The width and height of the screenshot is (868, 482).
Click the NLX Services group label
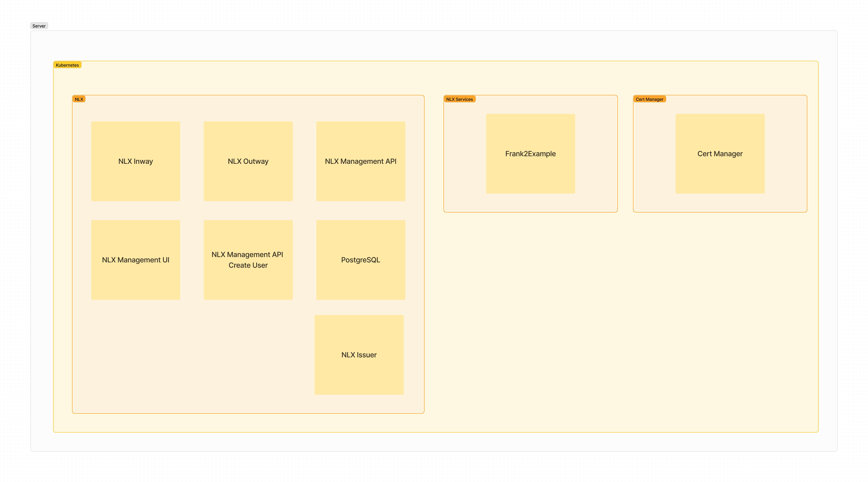click(459, 99)
